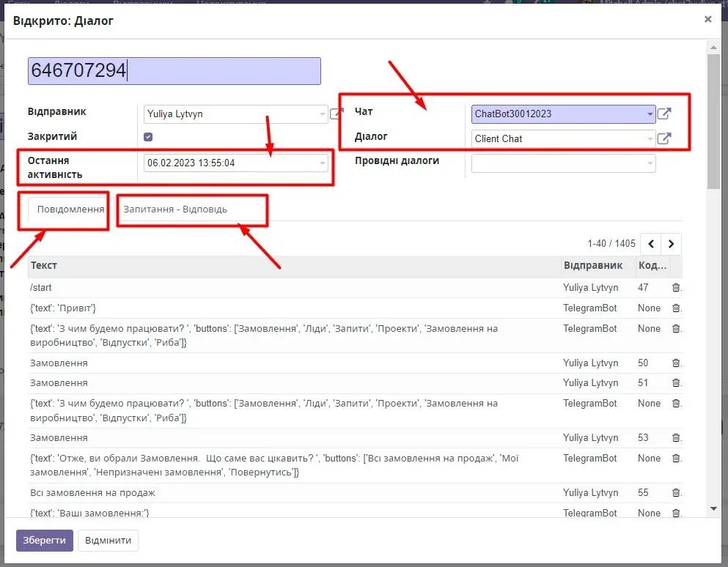Click the Відмінити button
Image resolution: width=728 pixels, height=567 pixels.
108,541
